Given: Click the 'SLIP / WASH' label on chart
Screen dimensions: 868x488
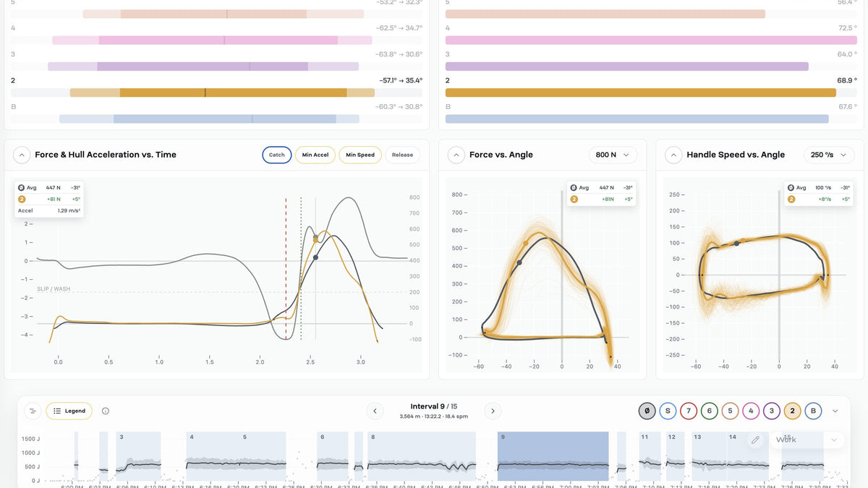Looking at the screenshot, I should click(54, 288).
